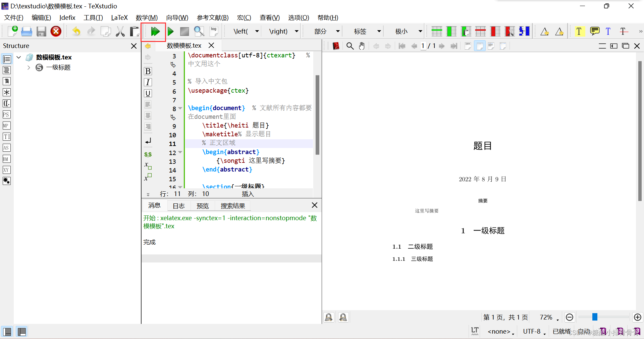Viewport: 644px width, 339px height.
Task: Switch to the 搜索结果 tab
Action: point(233,206)
